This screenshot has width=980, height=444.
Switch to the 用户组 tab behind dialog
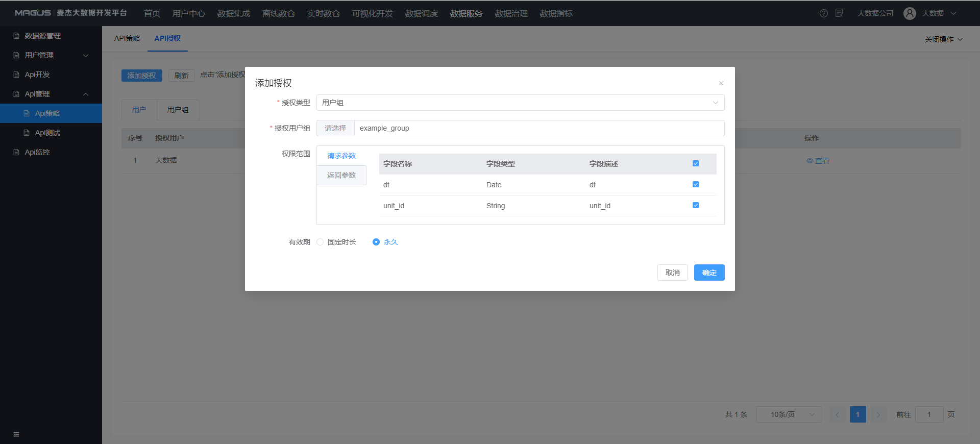178,110
